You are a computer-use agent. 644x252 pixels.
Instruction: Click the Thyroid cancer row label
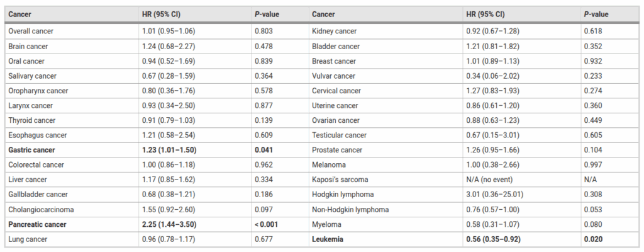(30, 120)
